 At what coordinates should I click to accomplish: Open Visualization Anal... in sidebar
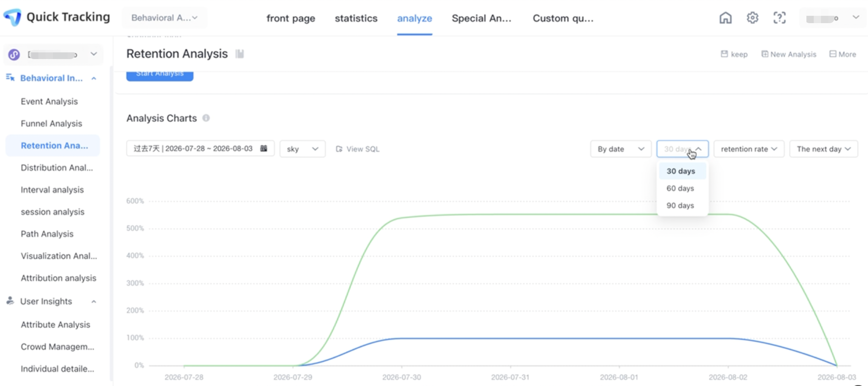click(59, 256)
